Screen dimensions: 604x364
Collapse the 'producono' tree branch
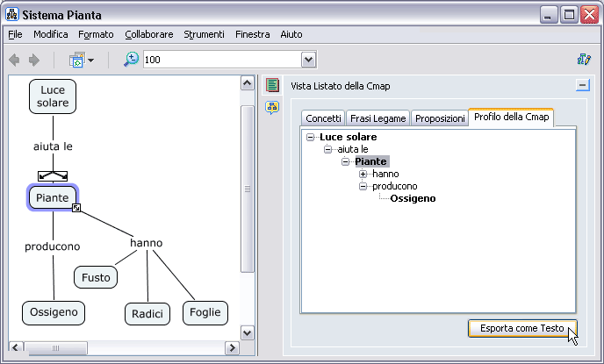(363, 186)
